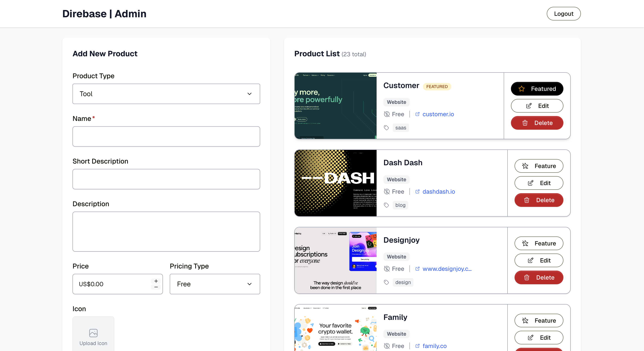Click the free pricing icon in Dash Dash card

click(386, 191)
